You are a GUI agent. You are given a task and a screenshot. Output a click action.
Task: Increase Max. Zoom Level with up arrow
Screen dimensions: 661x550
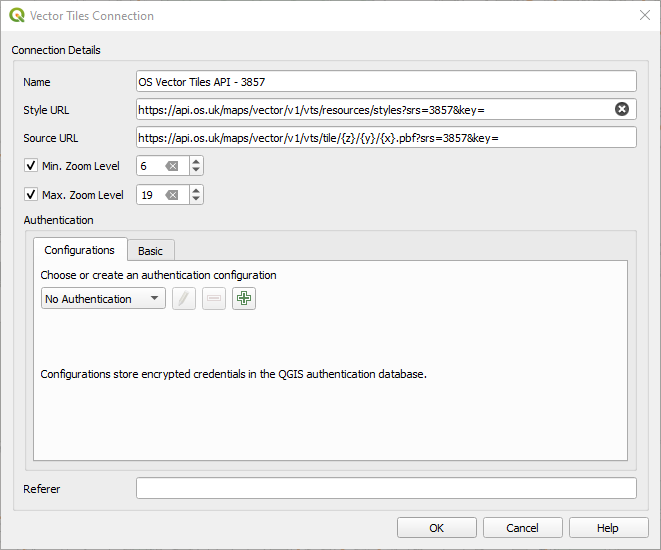point(196,190)
